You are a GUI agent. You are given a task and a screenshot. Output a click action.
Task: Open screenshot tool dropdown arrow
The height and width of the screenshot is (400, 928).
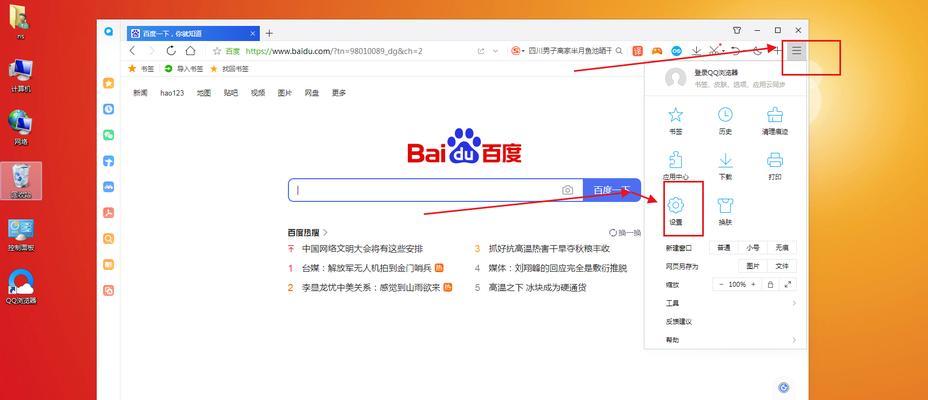(723, 51)
